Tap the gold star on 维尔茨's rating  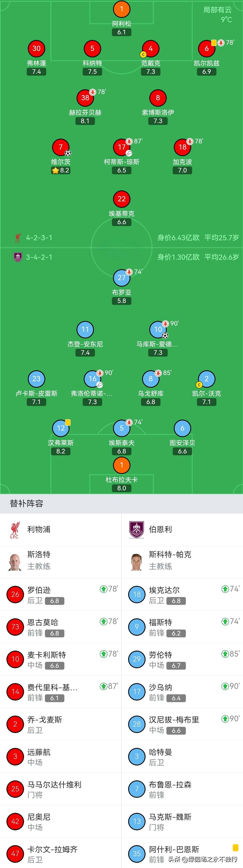[55, 170]
